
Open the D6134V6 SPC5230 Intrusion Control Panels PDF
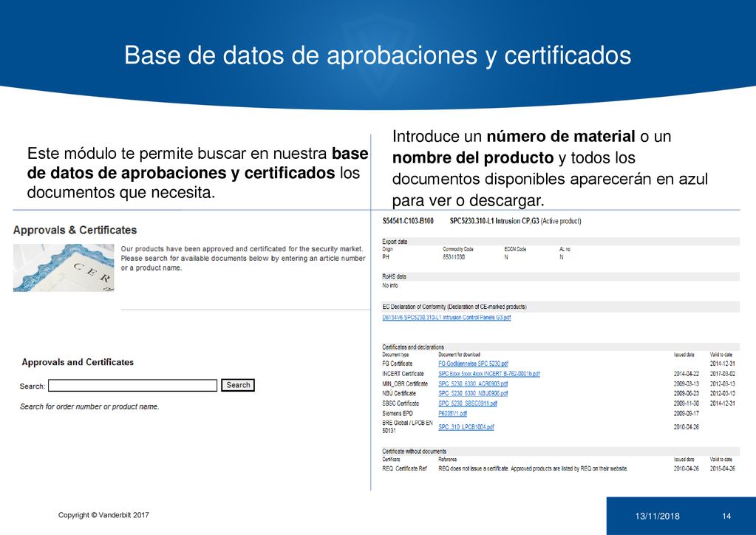tap(446, 318)
